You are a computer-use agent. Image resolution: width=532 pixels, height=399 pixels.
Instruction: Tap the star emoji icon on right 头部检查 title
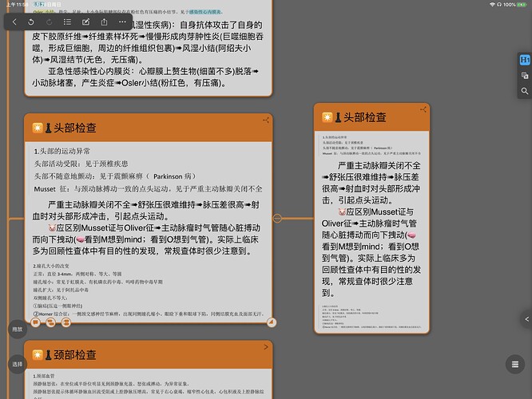(327, 117)
